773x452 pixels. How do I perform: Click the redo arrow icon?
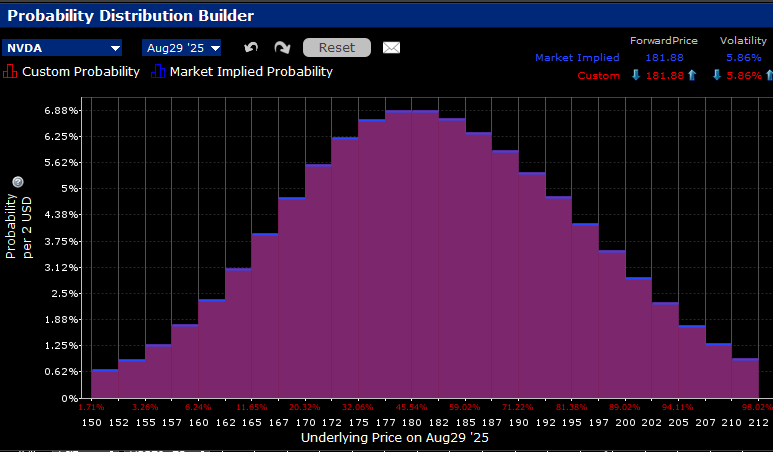(x=282, y=48)
